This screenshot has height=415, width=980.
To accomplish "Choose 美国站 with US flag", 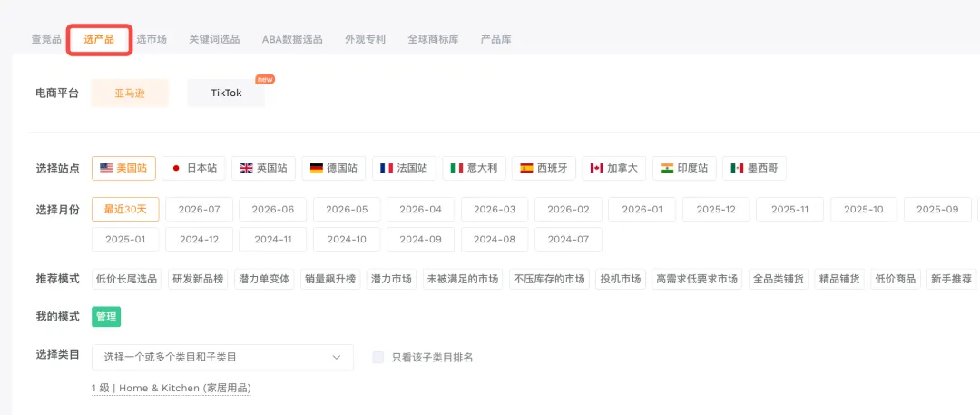I will click(123, 168).
